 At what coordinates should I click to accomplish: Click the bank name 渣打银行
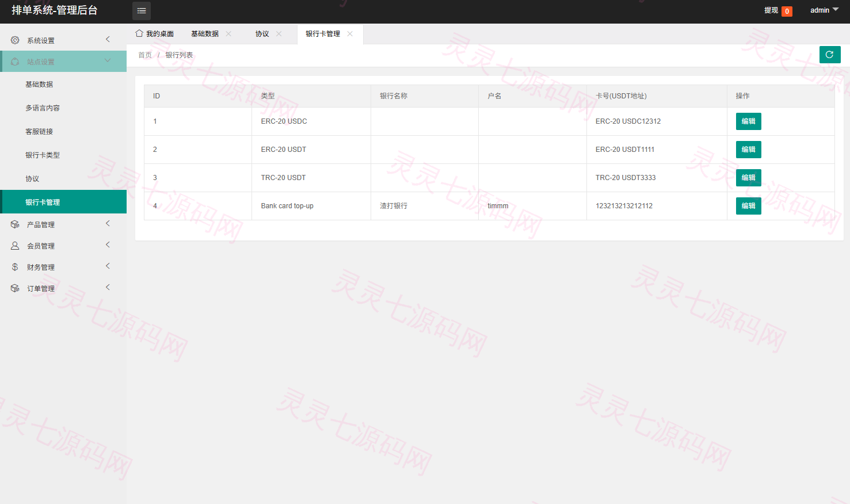(394, 206)
